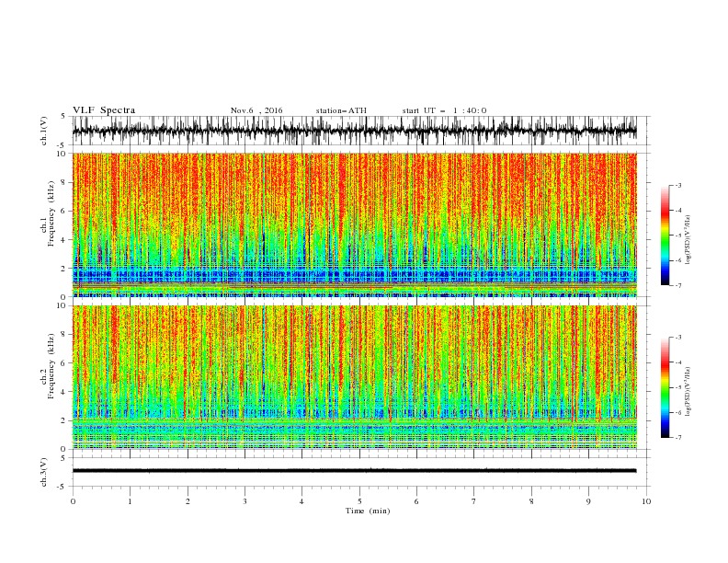This screenshot has height=563, width=728.
Task: Click the time axis tick label "8"
Action: click(531, 501)
